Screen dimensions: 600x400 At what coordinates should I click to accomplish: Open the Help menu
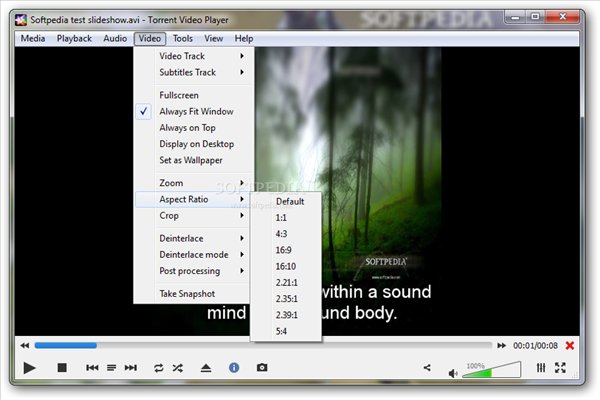point(244,39)
